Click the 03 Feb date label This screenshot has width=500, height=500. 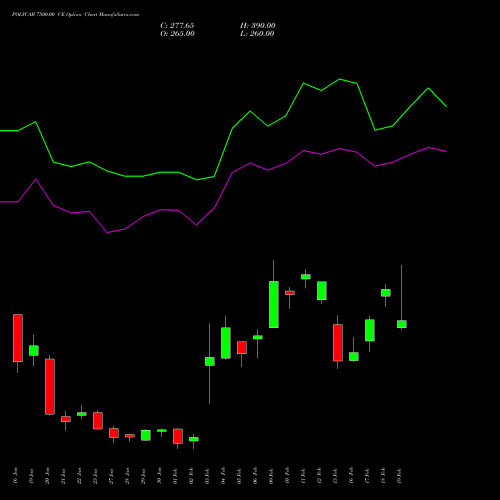pos(208,476)
